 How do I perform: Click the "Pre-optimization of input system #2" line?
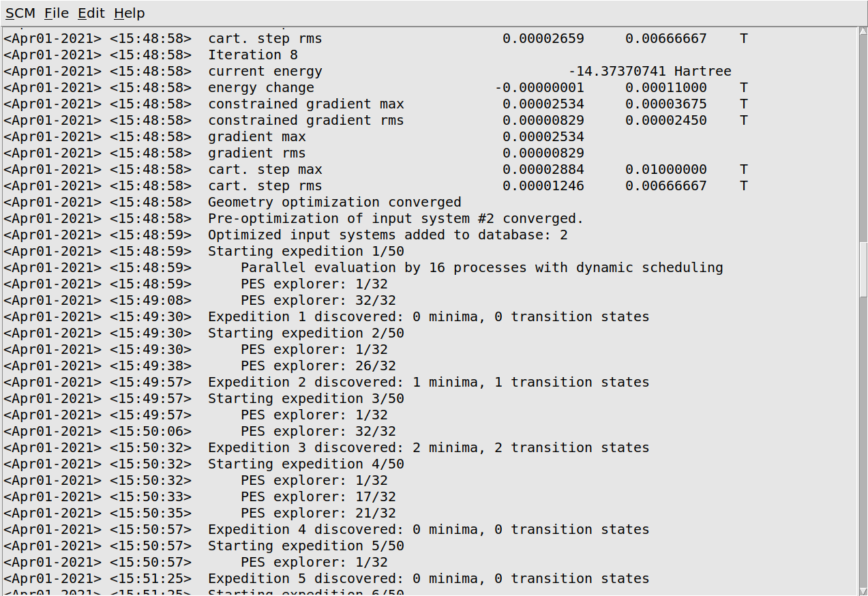(x=395, y=219)
